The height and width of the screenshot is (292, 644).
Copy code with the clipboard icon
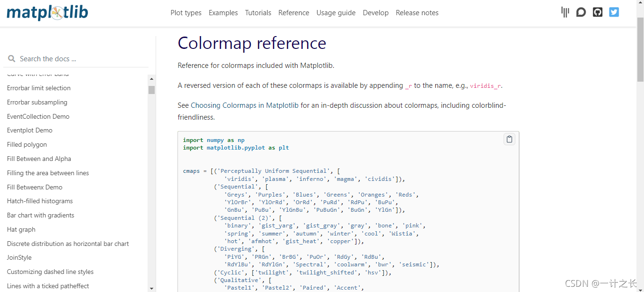click(509, 139)
